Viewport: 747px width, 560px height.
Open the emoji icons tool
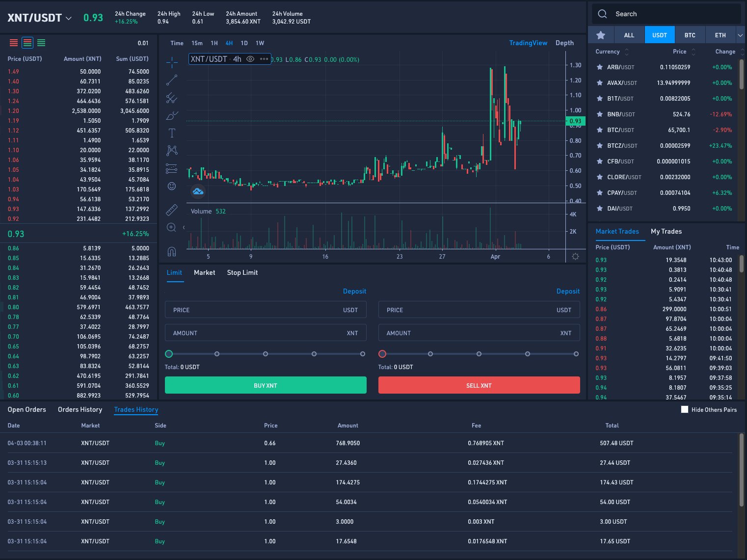pos(172,186)
